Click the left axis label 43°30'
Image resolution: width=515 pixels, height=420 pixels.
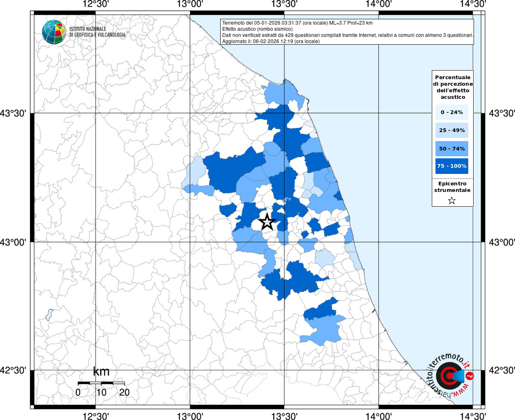[x=13, y=113]
